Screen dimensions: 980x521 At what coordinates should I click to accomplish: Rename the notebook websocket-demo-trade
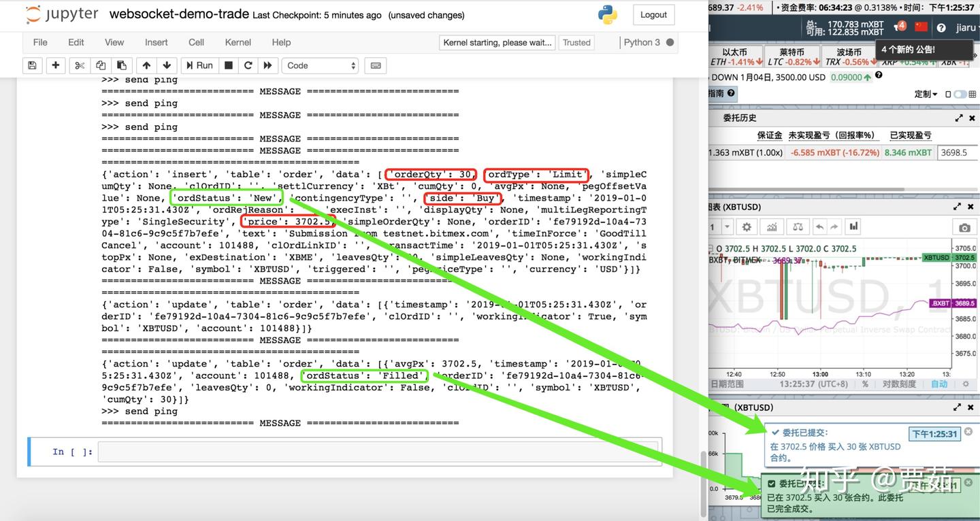[178, 14]
